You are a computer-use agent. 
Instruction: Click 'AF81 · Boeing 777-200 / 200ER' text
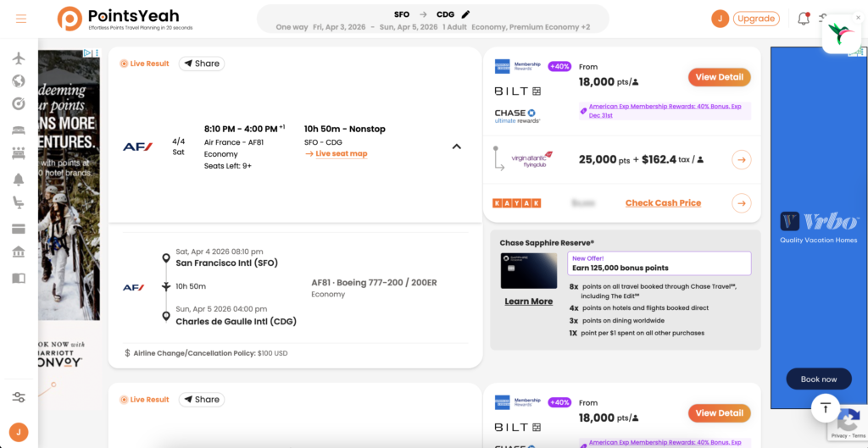(x=374, y=283)
